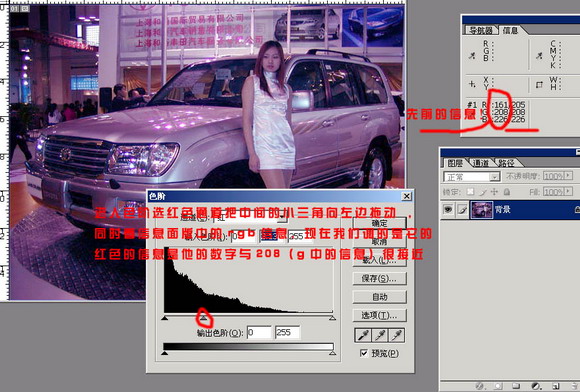Click the new layer set folder icon
Screen dimensions: 580x392
(516, 386)
